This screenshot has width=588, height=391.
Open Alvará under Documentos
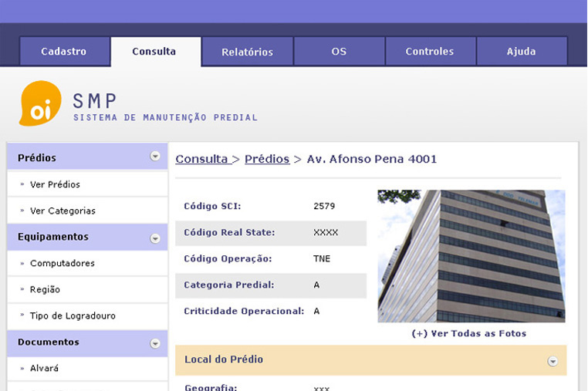click(x=44, y=369)
